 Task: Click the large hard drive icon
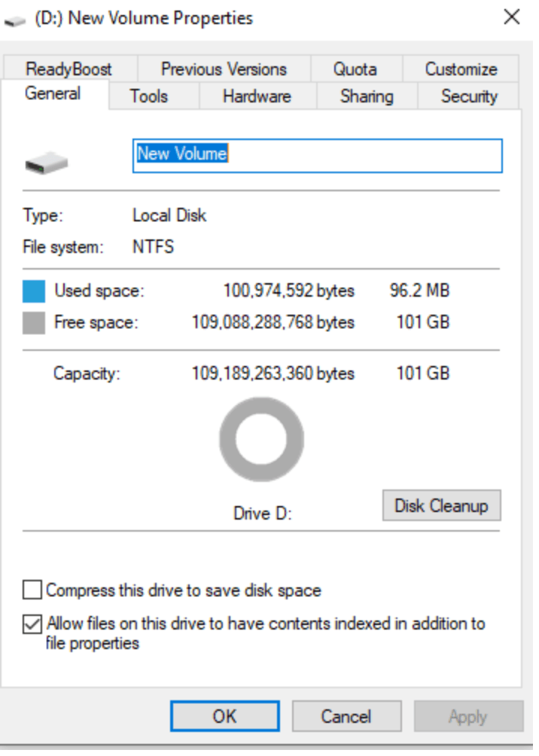[x=46, y=163]
